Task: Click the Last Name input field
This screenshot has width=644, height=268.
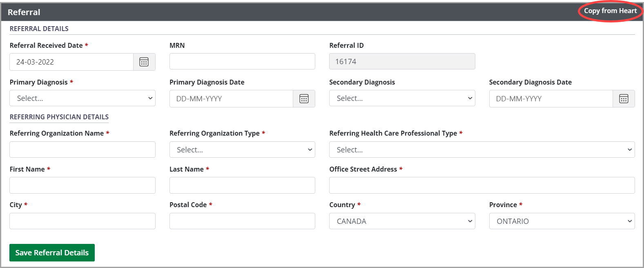Action: [242, 185]
